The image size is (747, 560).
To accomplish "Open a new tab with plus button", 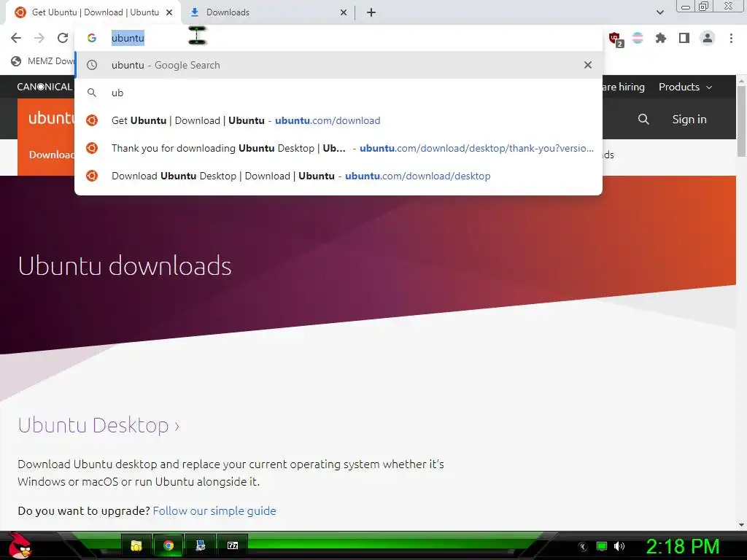I will point(371,12).
